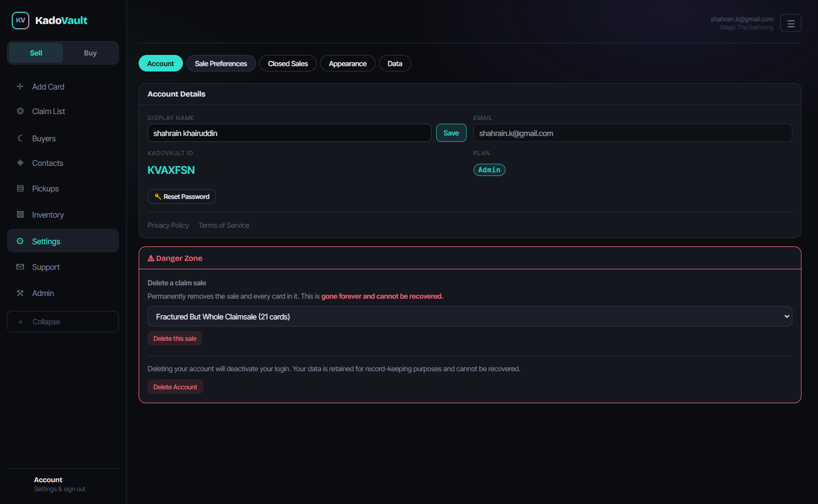Click the Inventory hatched square icon
Viewport: 818px width, 504px height.
[20, 214]
